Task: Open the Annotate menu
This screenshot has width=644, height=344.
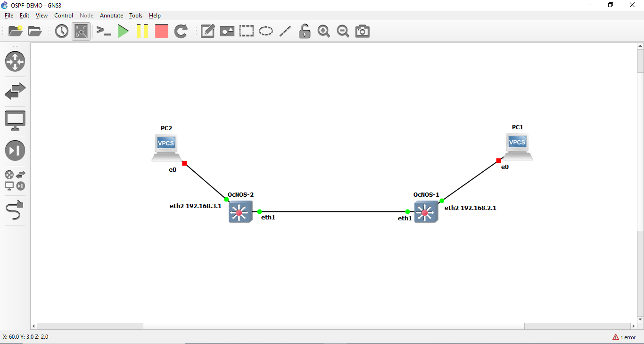Action: click(111, 16)
